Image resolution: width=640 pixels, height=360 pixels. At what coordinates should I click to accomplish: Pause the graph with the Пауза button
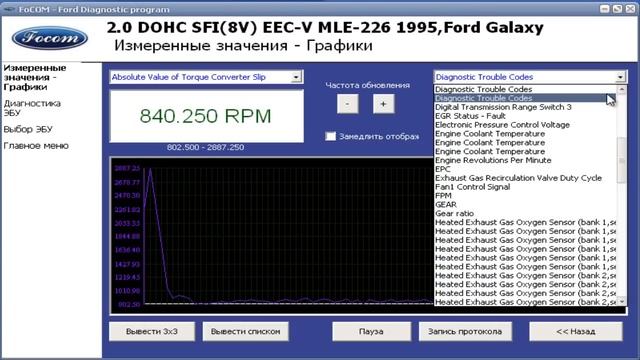click(x=371, y=331)
